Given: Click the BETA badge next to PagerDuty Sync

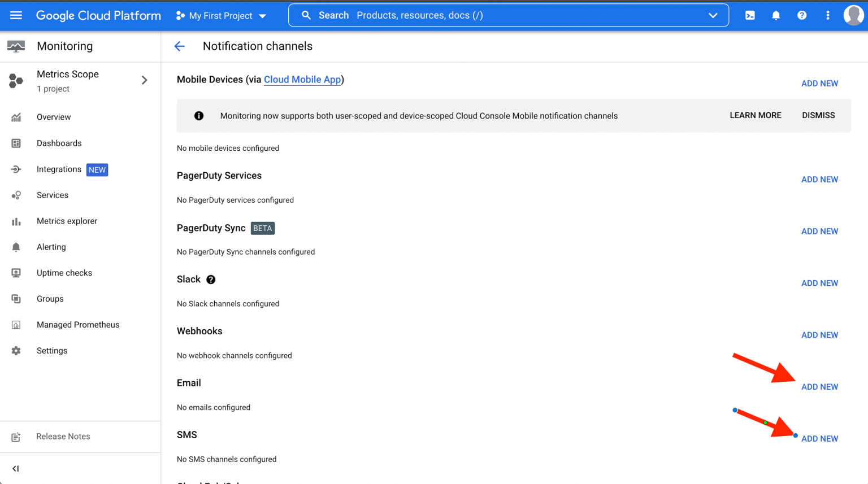Looking at the screenshot, I should pyautogui.click(x=263, y=228).
